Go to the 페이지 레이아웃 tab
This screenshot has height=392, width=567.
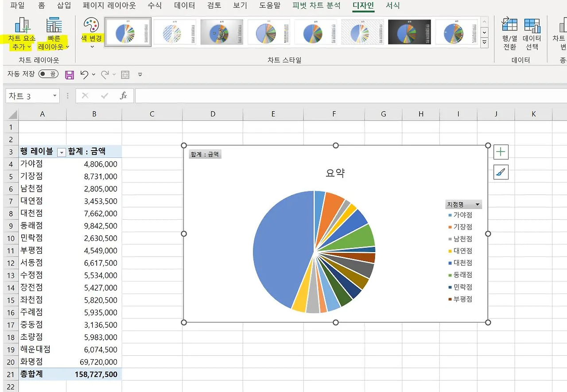tap(109, 6)
